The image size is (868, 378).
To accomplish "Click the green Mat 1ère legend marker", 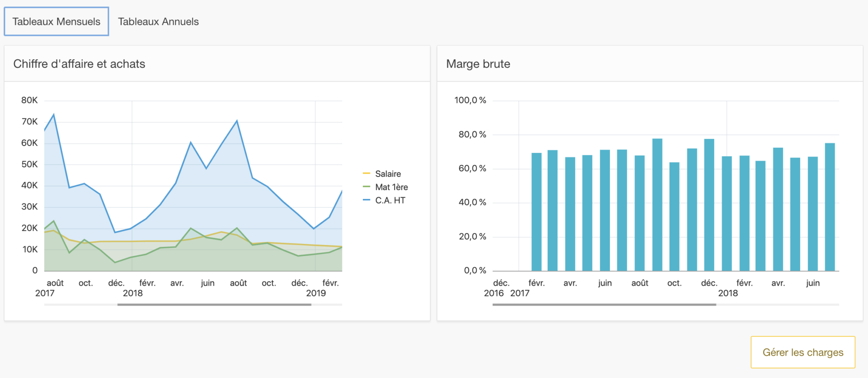I will [367, 187].
